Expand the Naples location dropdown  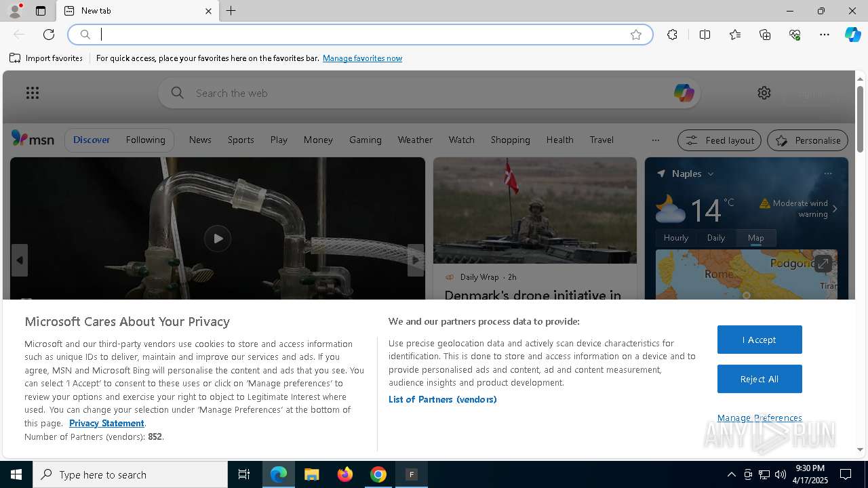pos(711,174)
